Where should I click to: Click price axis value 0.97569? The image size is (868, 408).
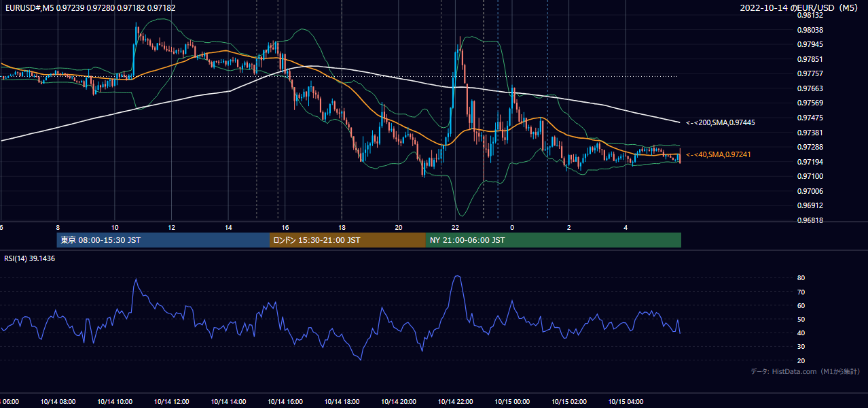pyautogui.click(x=810, y=103)
